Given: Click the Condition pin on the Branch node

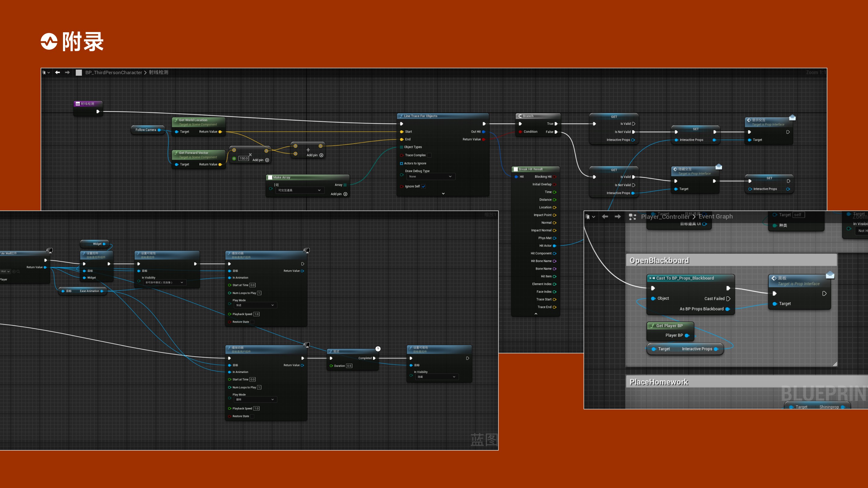Looking at the screenshot, I should [x=520, y=132].
